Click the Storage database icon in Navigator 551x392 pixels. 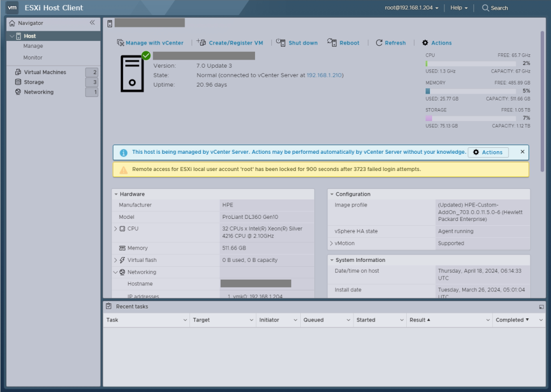(x=18, y=82)
